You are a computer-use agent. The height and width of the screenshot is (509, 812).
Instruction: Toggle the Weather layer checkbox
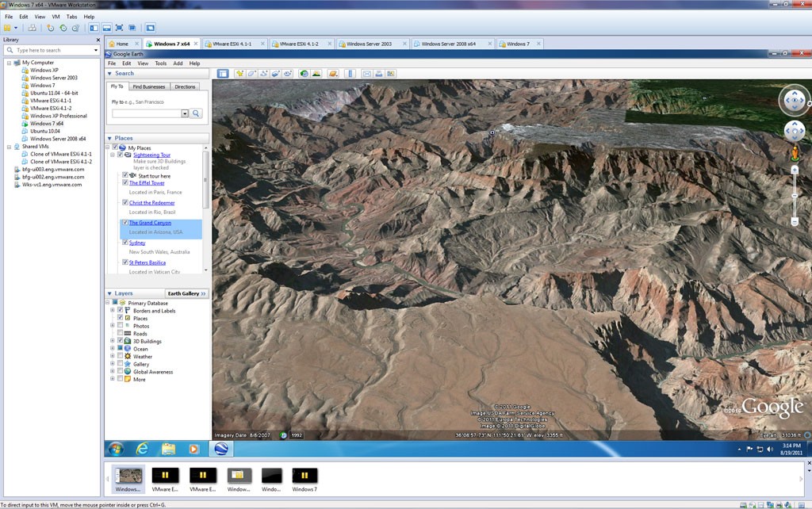click(x=121, y=357)
